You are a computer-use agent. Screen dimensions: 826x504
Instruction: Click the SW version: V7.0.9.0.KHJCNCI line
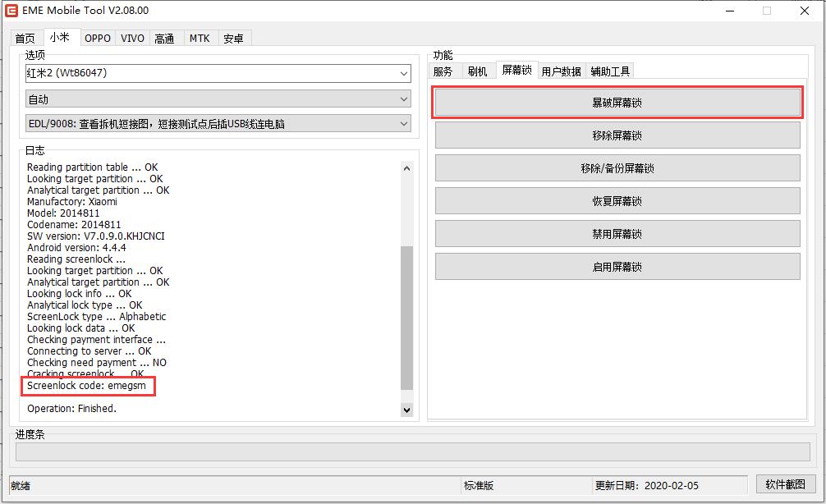tap(96, 236)
